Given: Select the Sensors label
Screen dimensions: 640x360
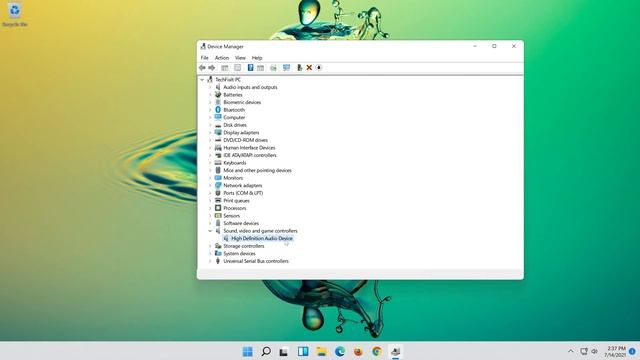Looking at the screenshot, I should click(231, 216).
